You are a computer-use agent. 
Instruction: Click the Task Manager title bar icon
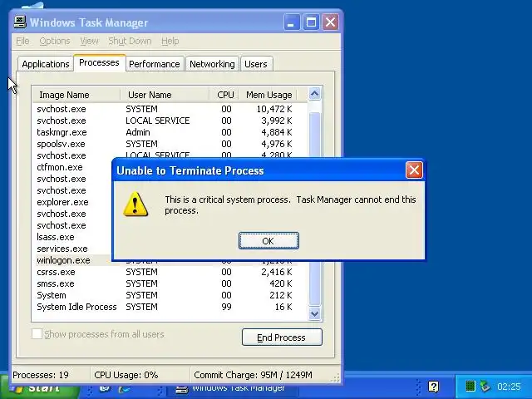click(20, 22)
